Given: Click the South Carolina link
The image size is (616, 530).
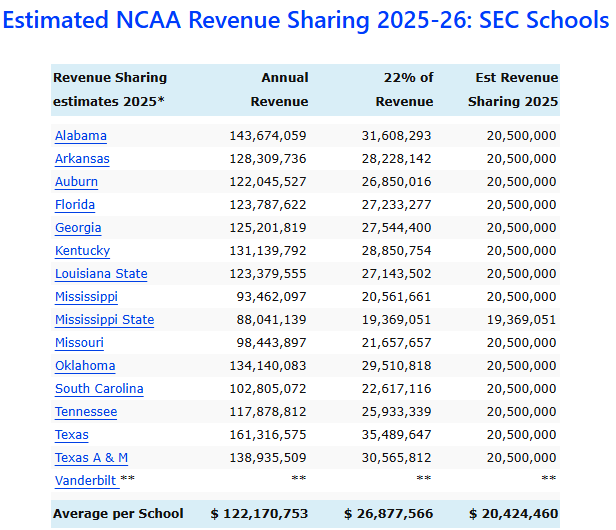Looking at the screenshot, I should click(99, 389).
